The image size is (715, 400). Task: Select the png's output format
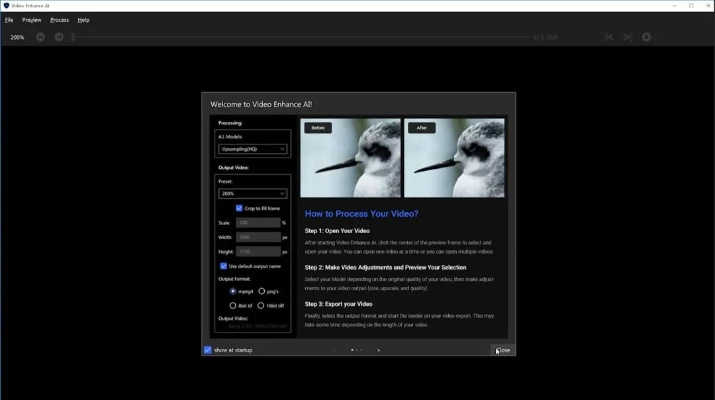(261, 291)
